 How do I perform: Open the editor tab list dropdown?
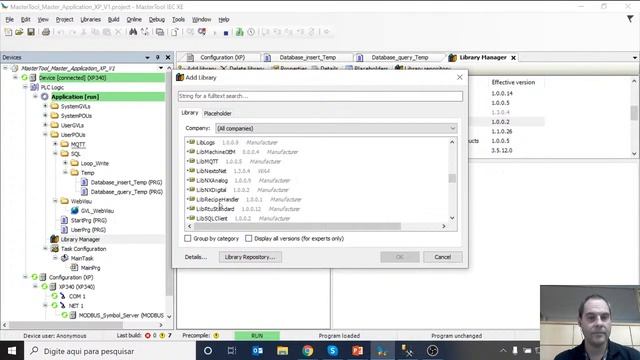[x=635, y=58]
